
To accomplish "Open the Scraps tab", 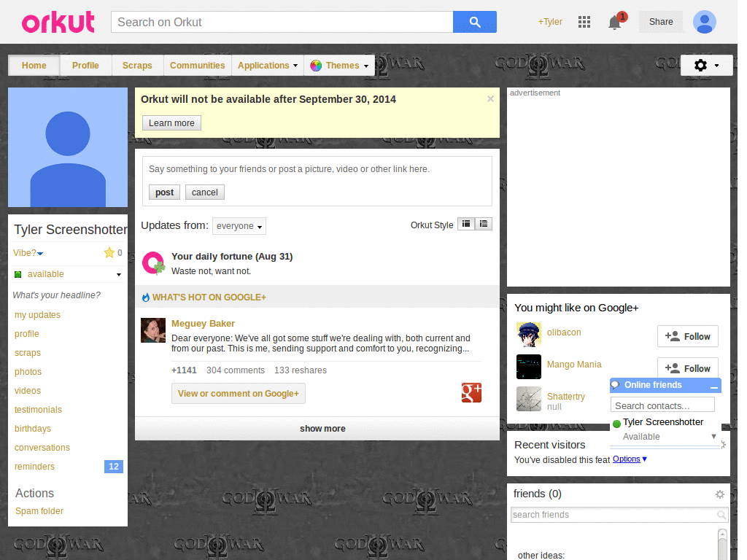I will (137, 66).
